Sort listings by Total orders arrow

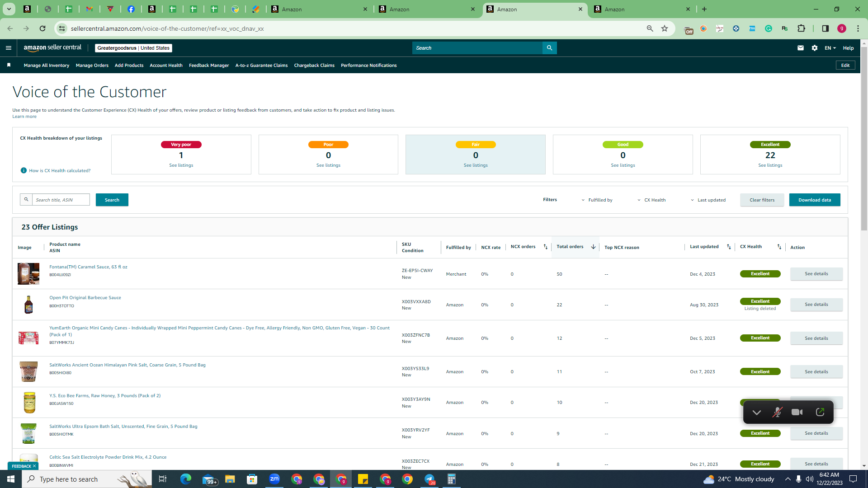tap(593, 247)
